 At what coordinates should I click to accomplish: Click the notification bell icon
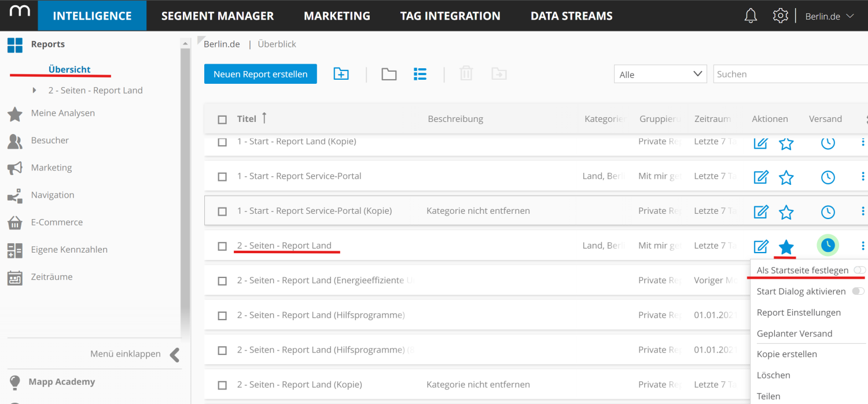click(x=751, y=16)
